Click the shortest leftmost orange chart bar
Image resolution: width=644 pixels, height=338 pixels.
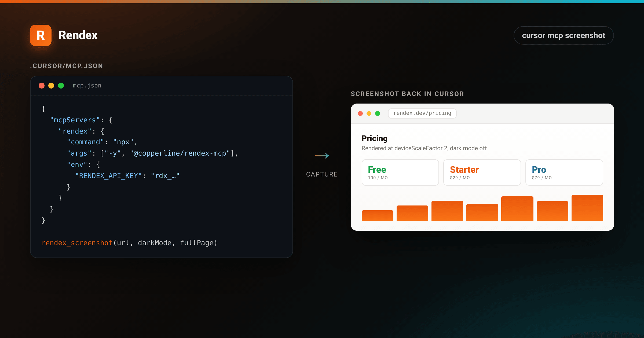377,216
